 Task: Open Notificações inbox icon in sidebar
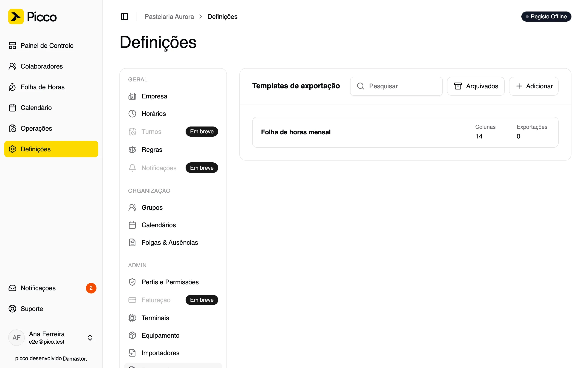point(12,288)
